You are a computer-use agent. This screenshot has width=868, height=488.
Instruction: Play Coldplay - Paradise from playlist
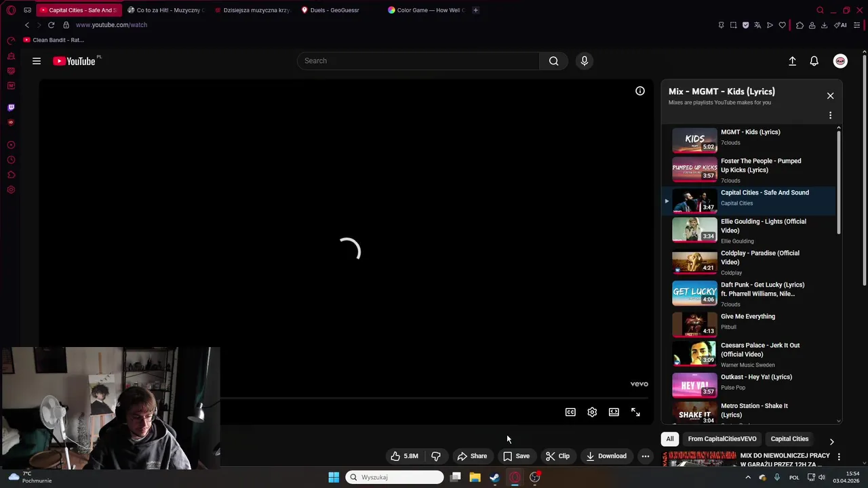click(x=750, y=262)
